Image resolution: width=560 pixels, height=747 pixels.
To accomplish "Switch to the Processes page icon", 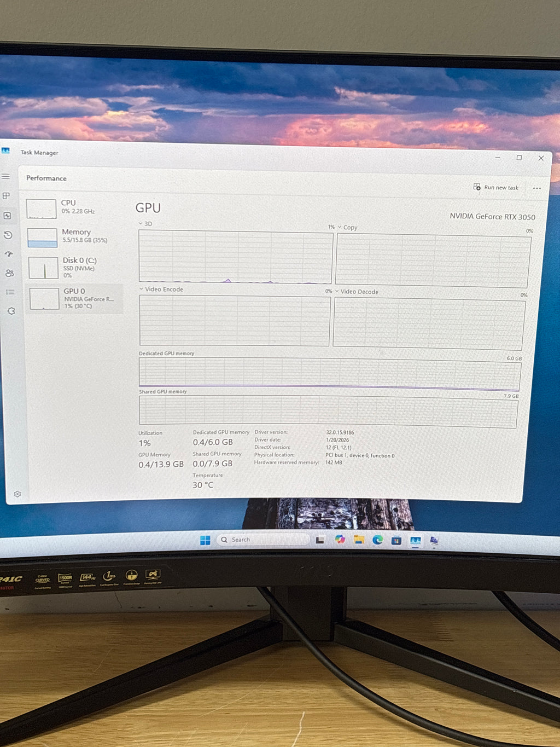I will [7, 196].
